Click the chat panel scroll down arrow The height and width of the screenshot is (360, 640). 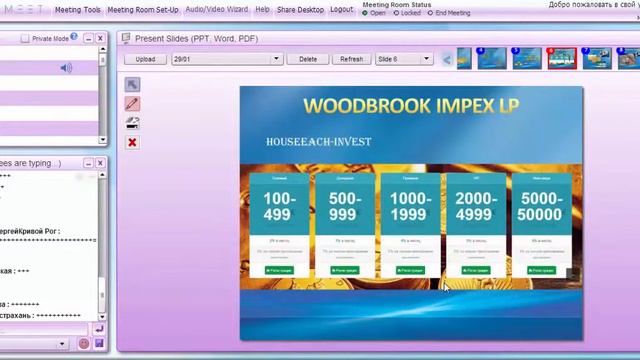(103, 317)
